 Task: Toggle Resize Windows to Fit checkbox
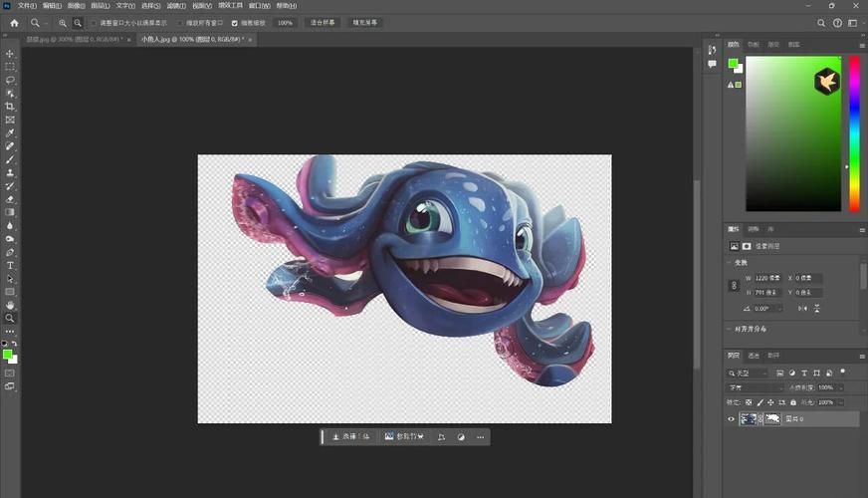tap(95, 23)
